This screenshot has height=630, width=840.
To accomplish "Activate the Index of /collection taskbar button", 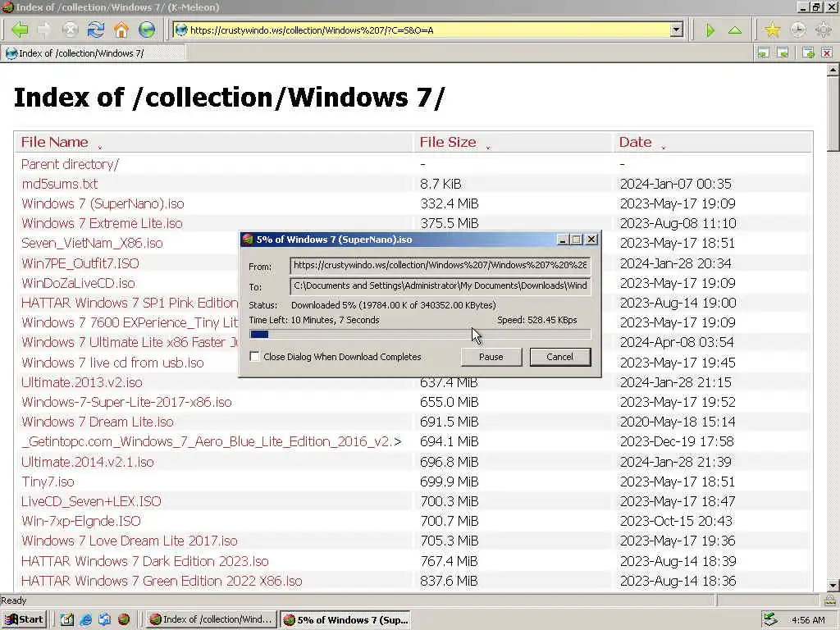I will (212, 619).
